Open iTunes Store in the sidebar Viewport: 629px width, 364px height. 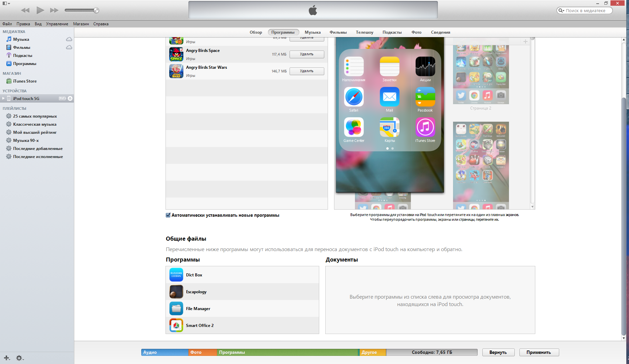pyautogui.click(x=25, y=81)
